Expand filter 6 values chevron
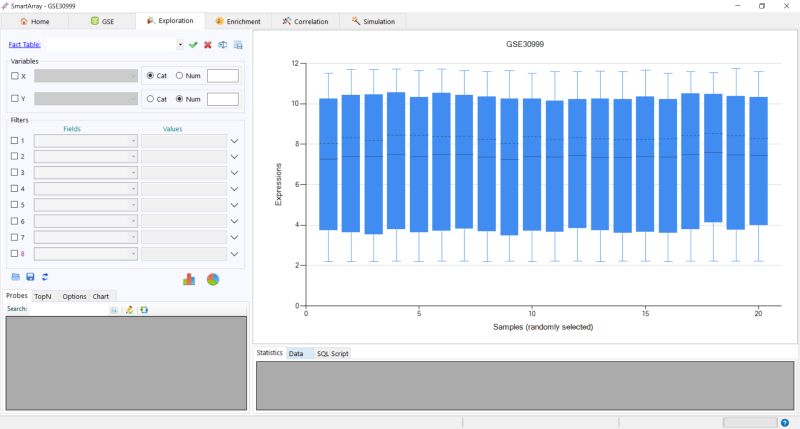The height and width of the screenshot is (429, 800). click(234, 221)
